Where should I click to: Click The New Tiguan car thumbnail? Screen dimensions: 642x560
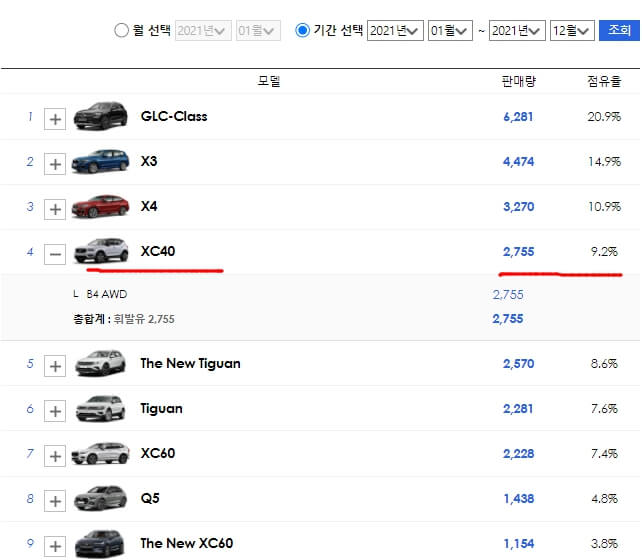coord(100,363)
